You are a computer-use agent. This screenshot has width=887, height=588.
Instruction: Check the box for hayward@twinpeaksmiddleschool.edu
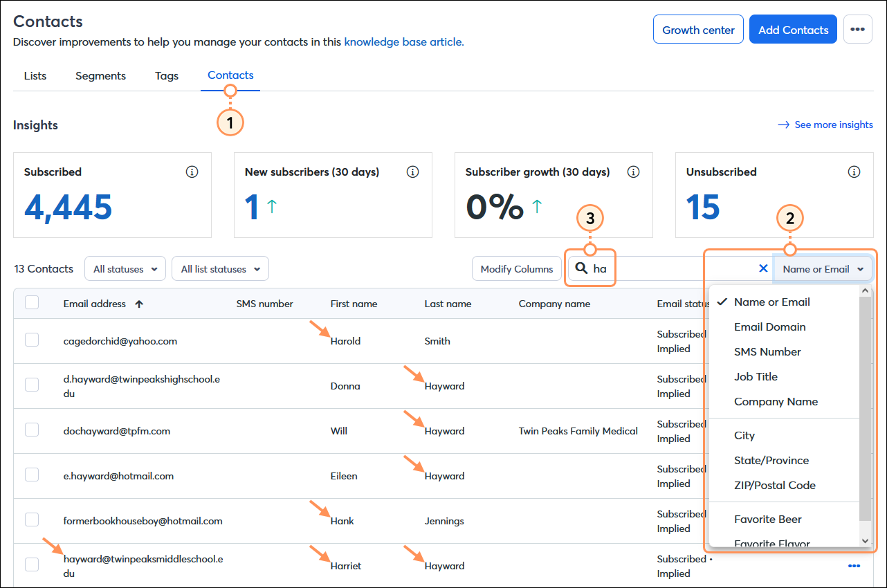(x=32, y=564)
